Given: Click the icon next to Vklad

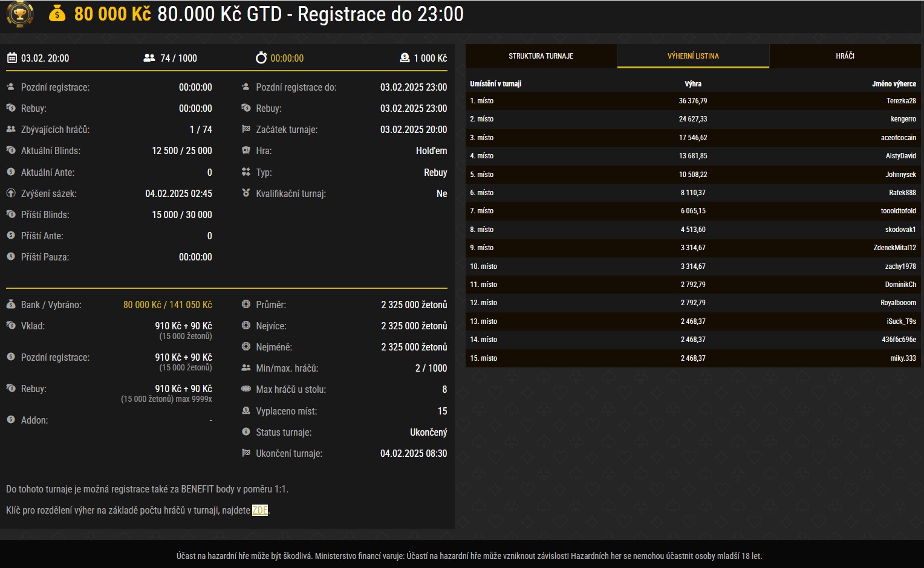Looking at the screenshot, I should click(11, 326).
